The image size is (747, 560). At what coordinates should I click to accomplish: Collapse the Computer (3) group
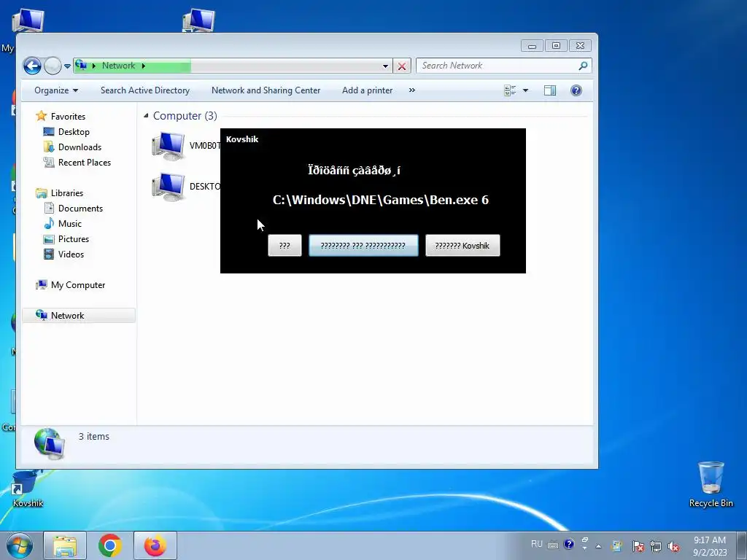[x=146, y=116]
